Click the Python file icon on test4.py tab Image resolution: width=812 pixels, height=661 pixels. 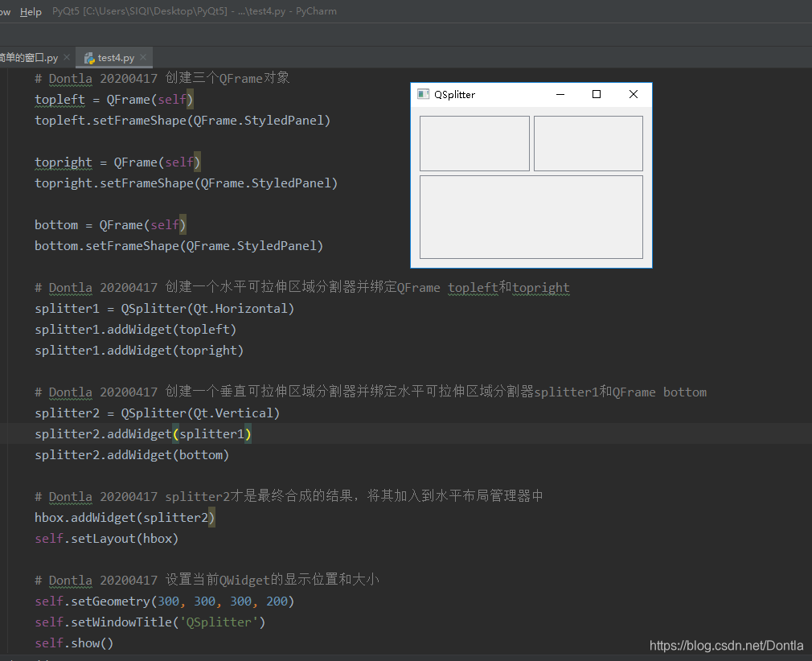[x=89, y=58]
